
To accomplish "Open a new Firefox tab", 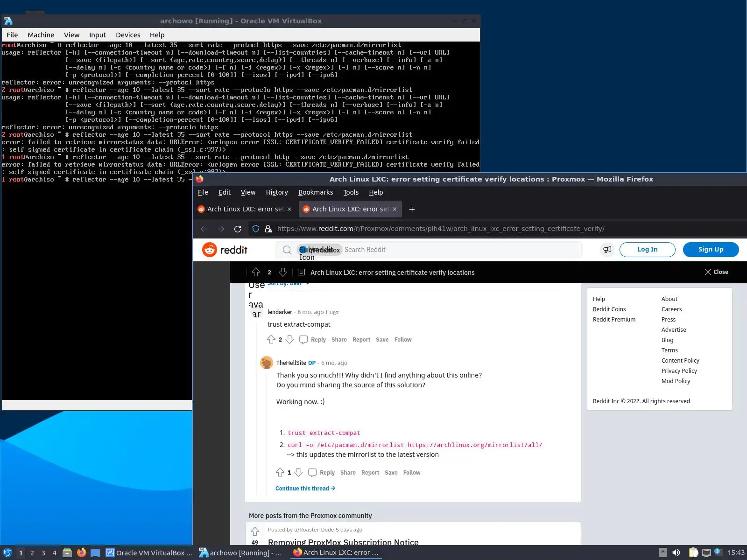I will (x=412, y=209).
